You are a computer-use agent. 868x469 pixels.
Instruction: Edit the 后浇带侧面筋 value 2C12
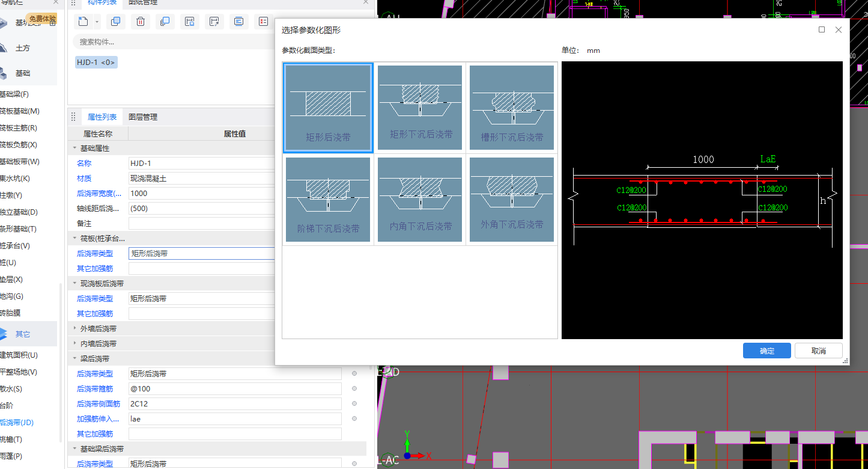coord(235,403)
